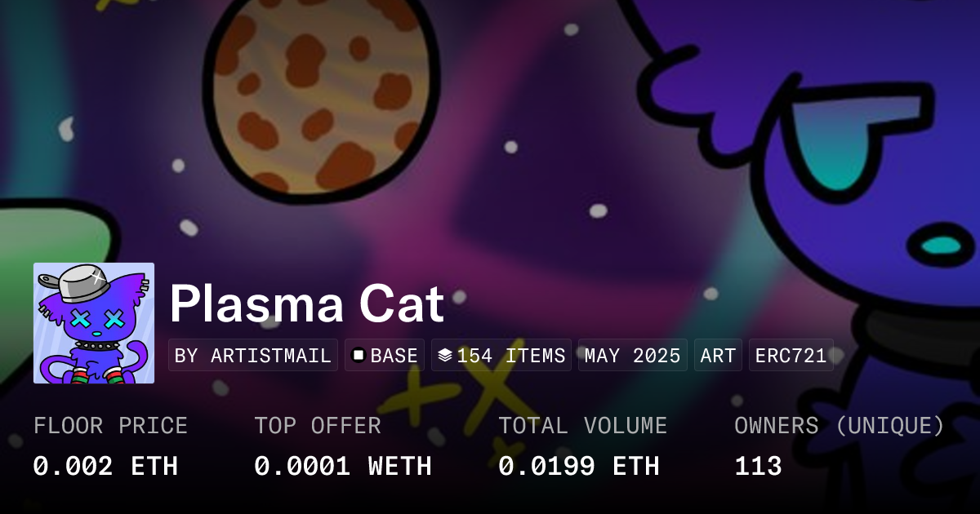Click the OWNERS (UNIQUE) label
Screen dimensions: 980x514
click(x=840, y=426)
